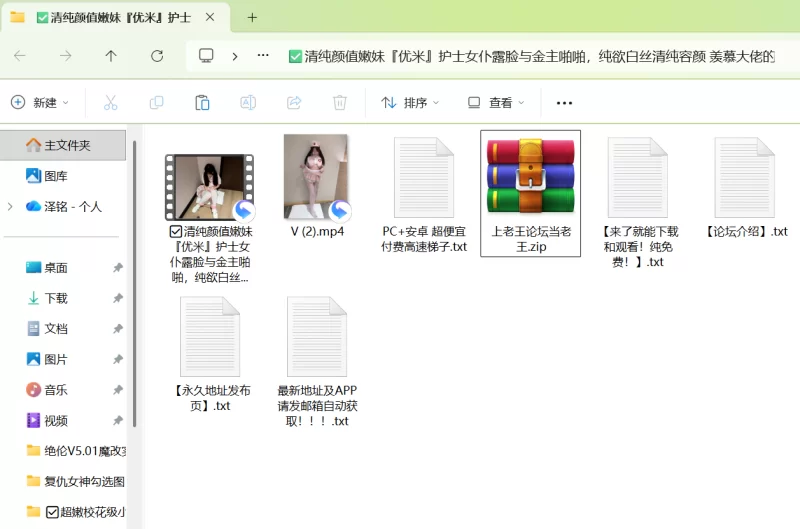The width and height of the screenshot is (800, 529).
Task: Click the Share icon in toolbar
Action: [x=294, y=102]
